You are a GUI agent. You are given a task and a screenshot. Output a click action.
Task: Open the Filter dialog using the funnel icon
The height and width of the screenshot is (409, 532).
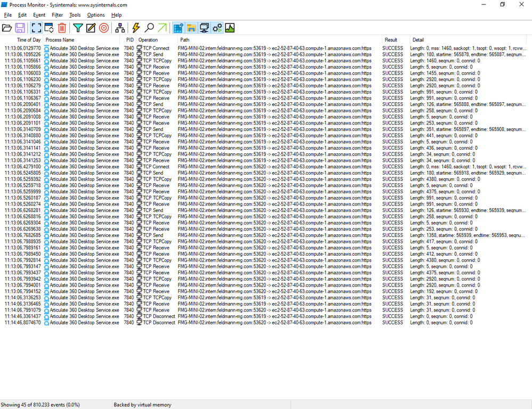[x=78, y=28]
